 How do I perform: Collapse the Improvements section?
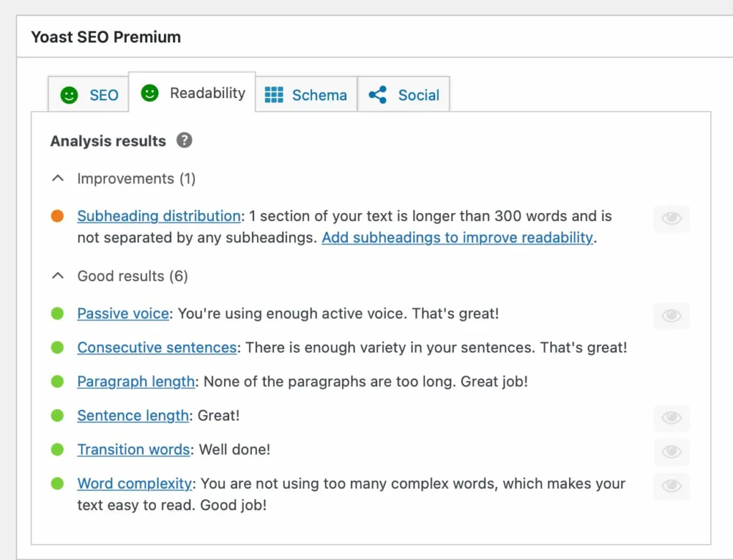(58, 178)
